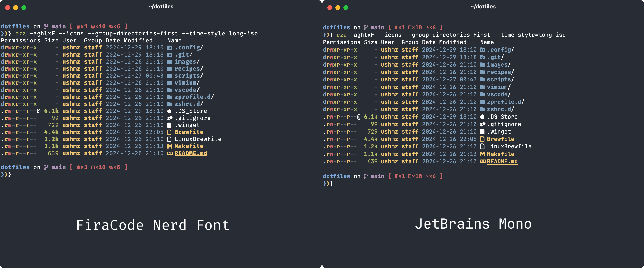Click Date Modified header in left terminal
644x268 pixels.
pos(129,40)
